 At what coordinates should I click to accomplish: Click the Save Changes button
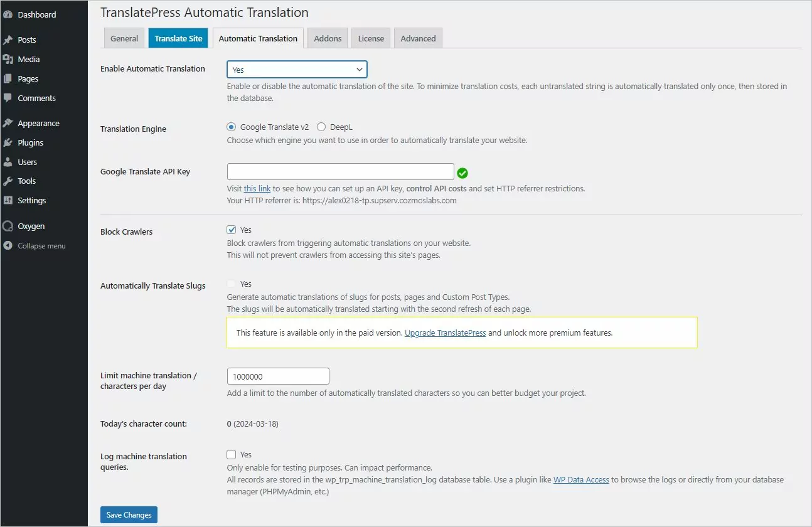pyautogui.click(x=129, y=515)
